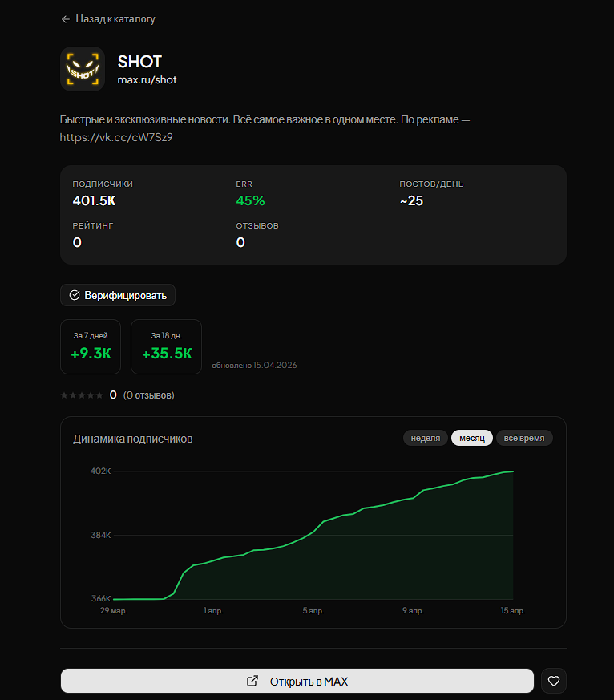Click the heart favorite icon

pyautogui.click(x=554, y=681)
